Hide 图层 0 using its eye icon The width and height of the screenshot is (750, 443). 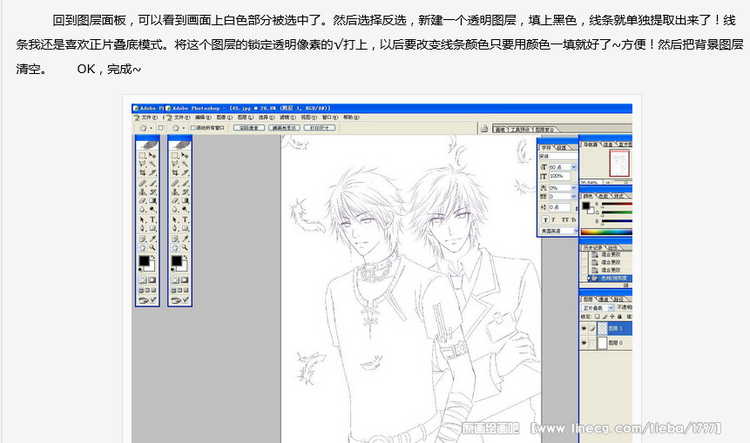584,343
